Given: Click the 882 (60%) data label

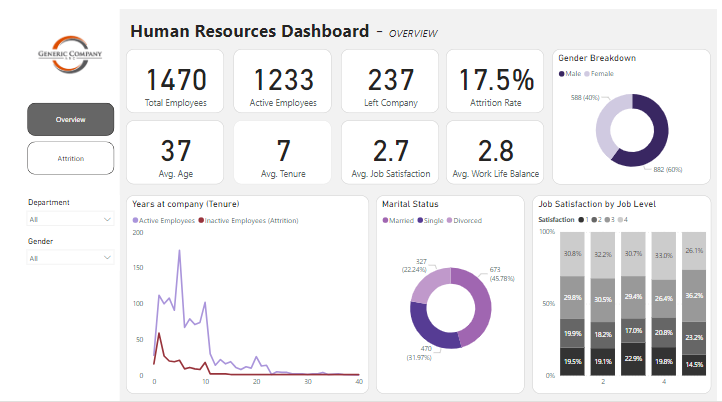Looking at the screenshot, I should coord(668,169).
